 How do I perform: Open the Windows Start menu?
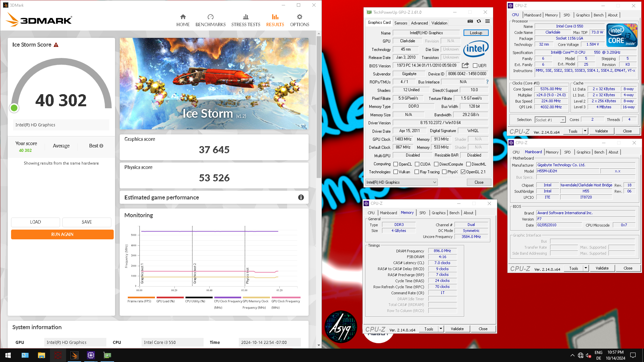(8, 355)
